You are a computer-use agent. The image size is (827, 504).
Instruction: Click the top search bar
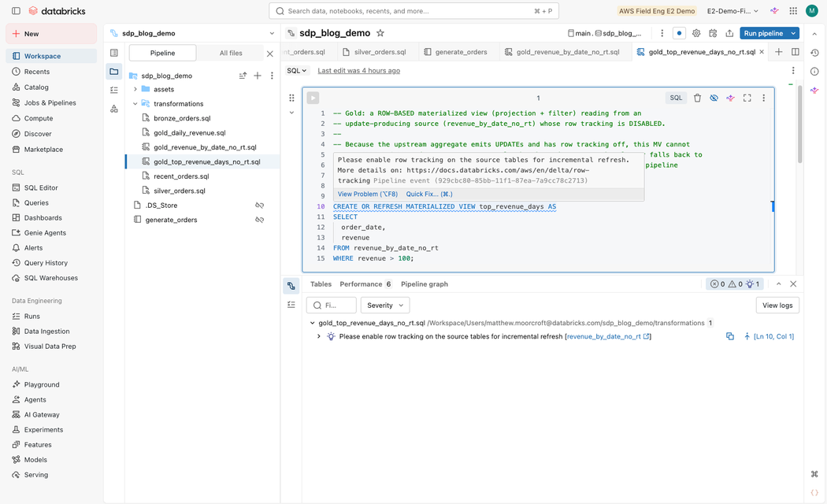[x=413, y=10]
